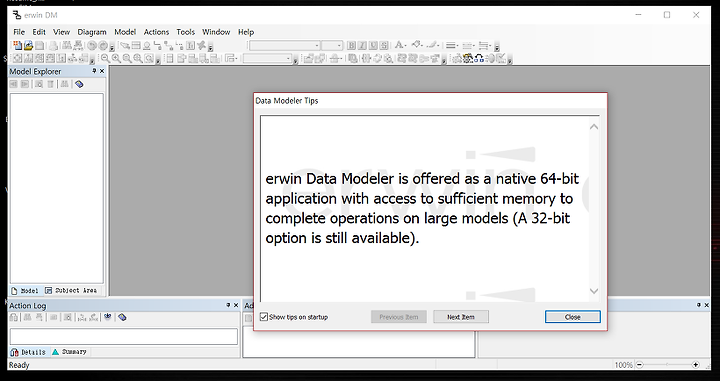Click the Undo round arrow icon

92,45
